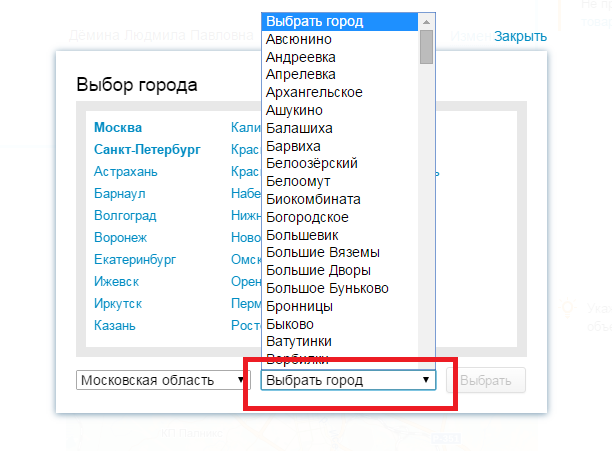Click the scroll-up arrow of the city list

(x=427, y=21)
